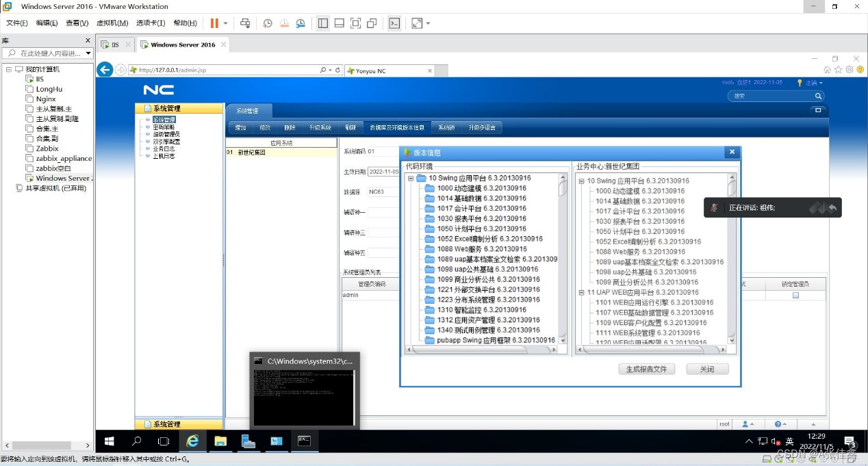Open the 选项卡(T) menu
This screenshot has width=868, height=466.
point(151,23)
